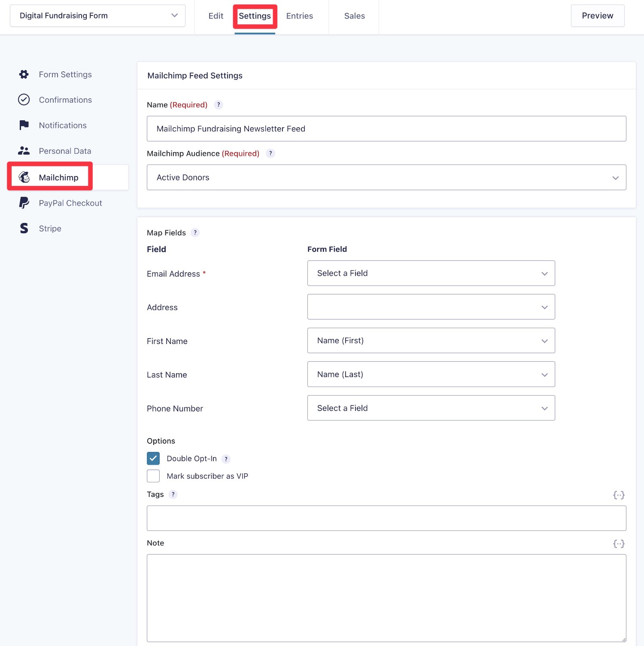Go to PayPal Checkout settings

coord(70,203)
